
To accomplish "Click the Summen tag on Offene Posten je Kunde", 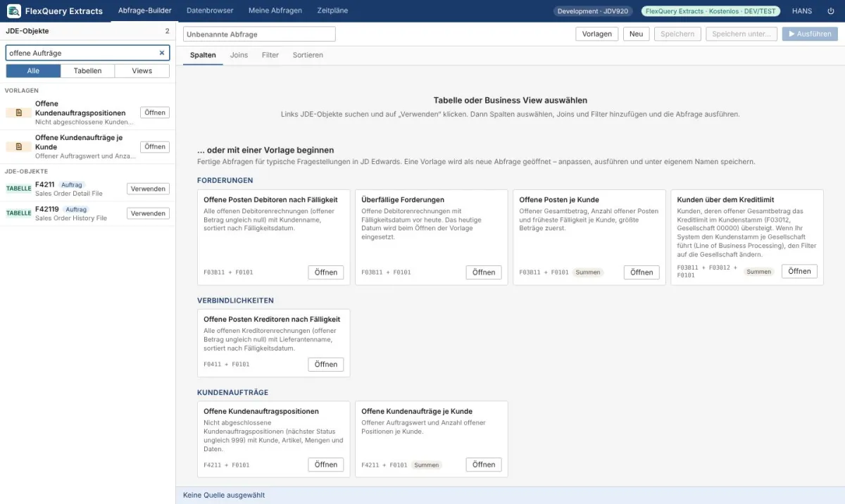I will tap(588, 272).
